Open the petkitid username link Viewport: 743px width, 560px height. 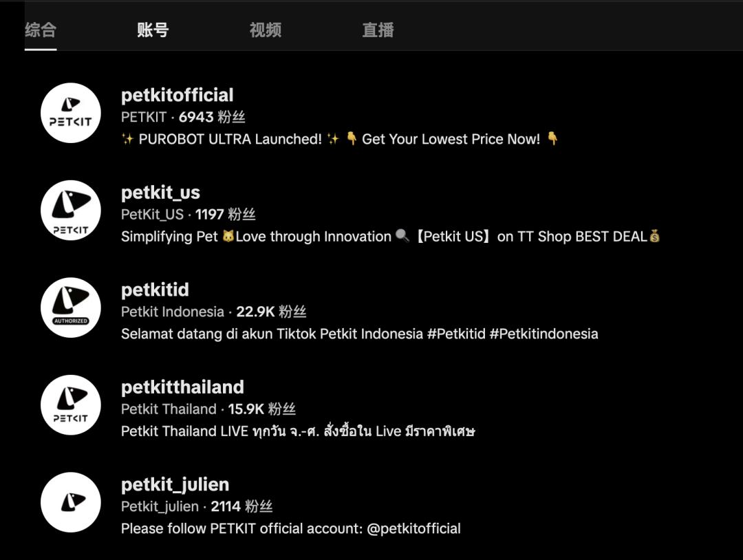tap(155, 290)
